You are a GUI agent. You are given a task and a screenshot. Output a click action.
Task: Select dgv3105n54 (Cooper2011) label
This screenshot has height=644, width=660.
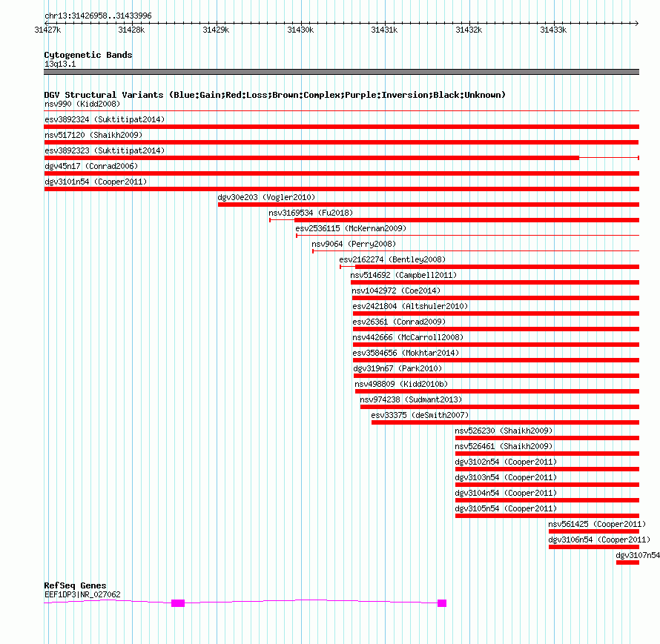click(506, 508)
